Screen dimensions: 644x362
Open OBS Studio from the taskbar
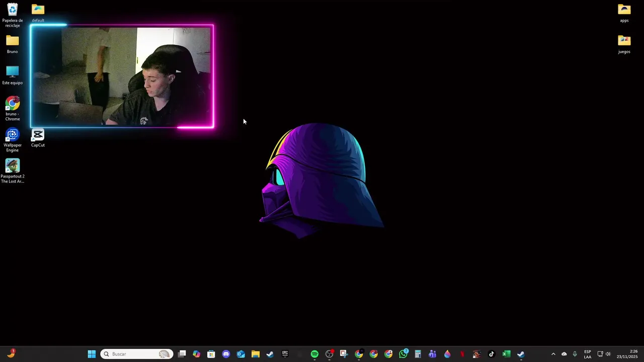329,354
